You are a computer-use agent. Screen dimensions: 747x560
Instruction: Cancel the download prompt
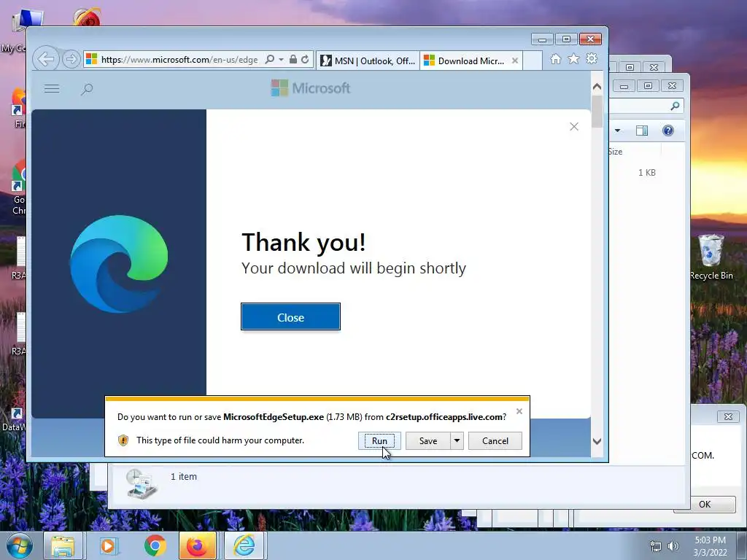click(495, 441)
